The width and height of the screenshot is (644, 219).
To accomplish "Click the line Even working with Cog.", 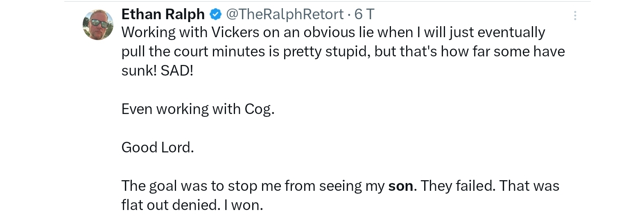I will [x=198, y=109].
